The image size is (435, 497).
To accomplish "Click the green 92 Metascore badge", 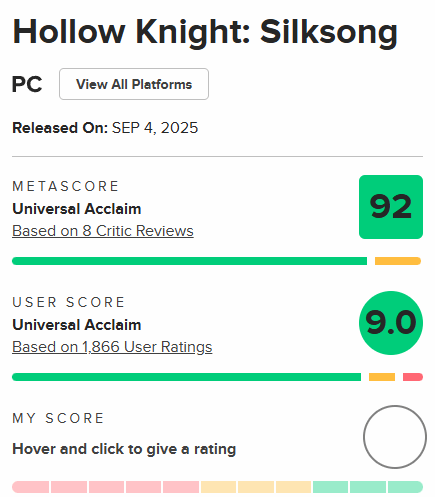I will 391,207.
